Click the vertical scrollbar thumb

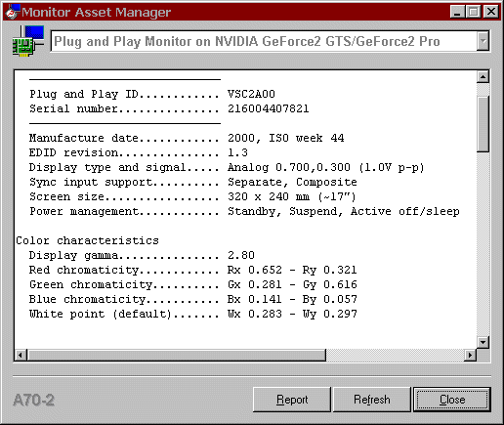pos(483,124)
